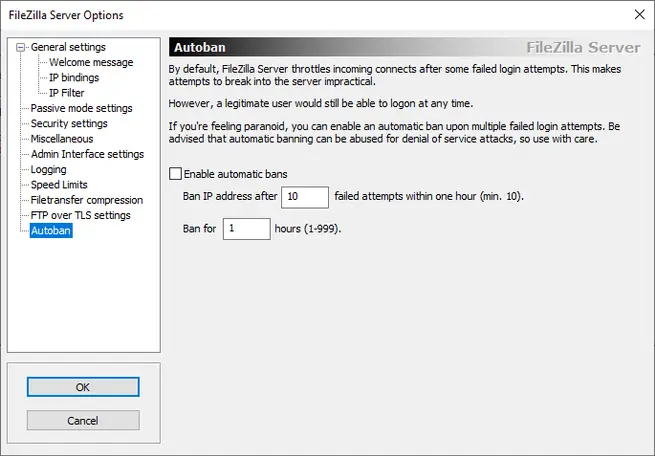
Task: Open Passive mode settings page
Action: pyautogui.click(x=81, y=108)
